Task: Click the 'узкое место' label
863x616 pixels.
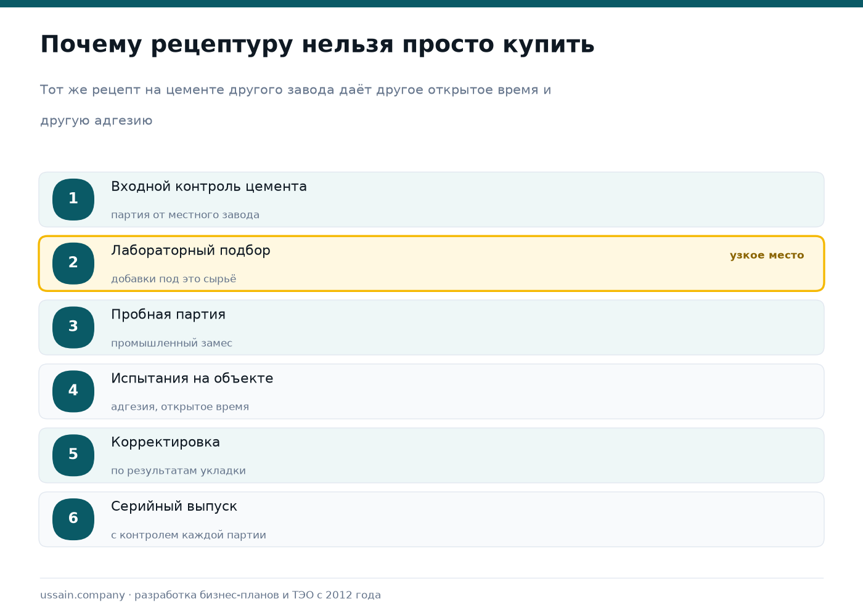Action: [767, 255]
